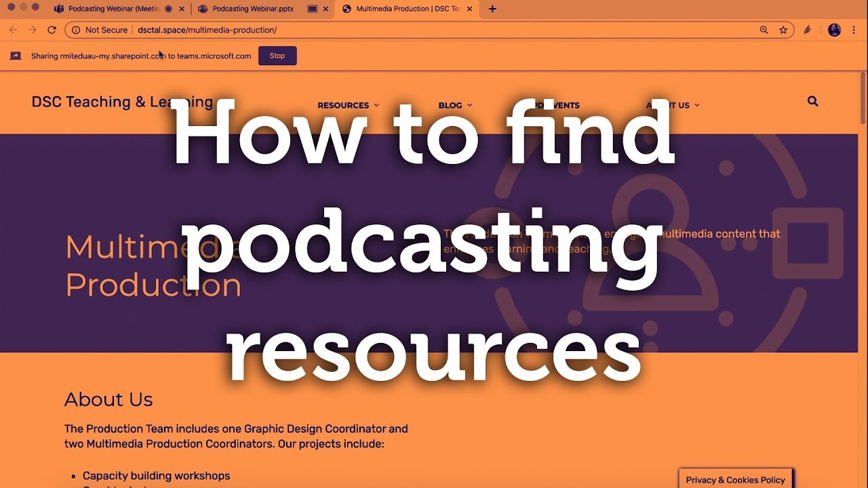868x488 pixels.
Task: Click the 'Capacity building workshops' list item
Action: (156, 476)
